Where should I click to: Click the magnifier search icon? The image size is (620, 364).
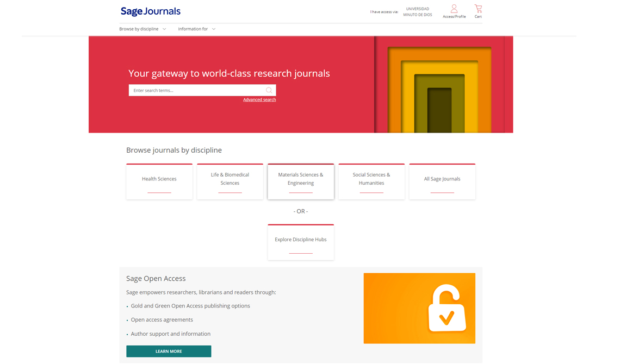point(269,90)
